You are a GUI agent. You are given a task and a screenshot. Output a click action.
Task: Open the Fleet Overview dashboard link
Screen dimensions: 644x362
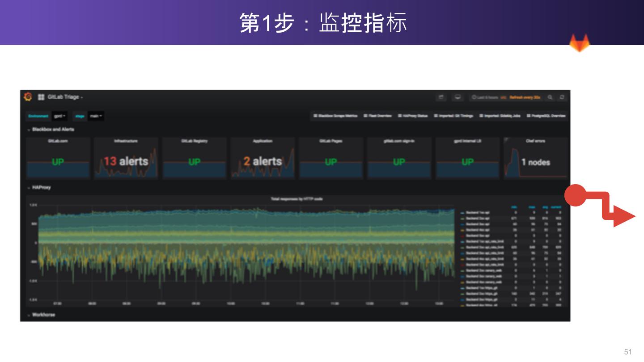(x=377, y=116)
